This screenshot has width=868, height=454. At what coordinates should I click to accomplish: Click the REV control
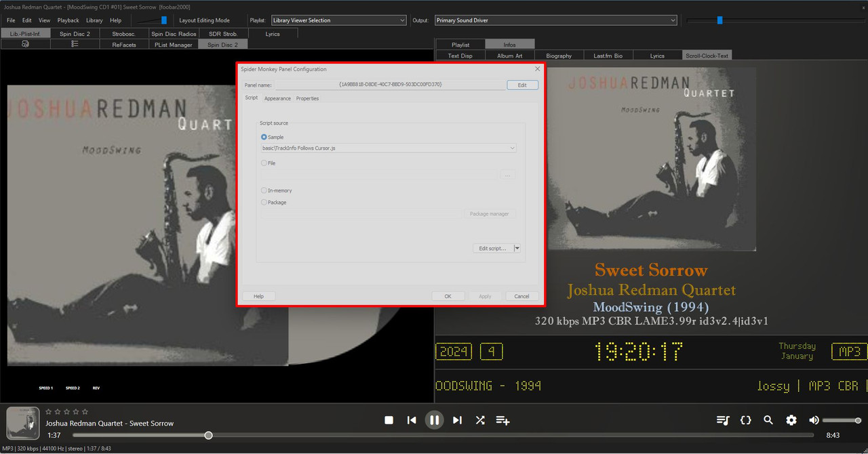[96, 388]
